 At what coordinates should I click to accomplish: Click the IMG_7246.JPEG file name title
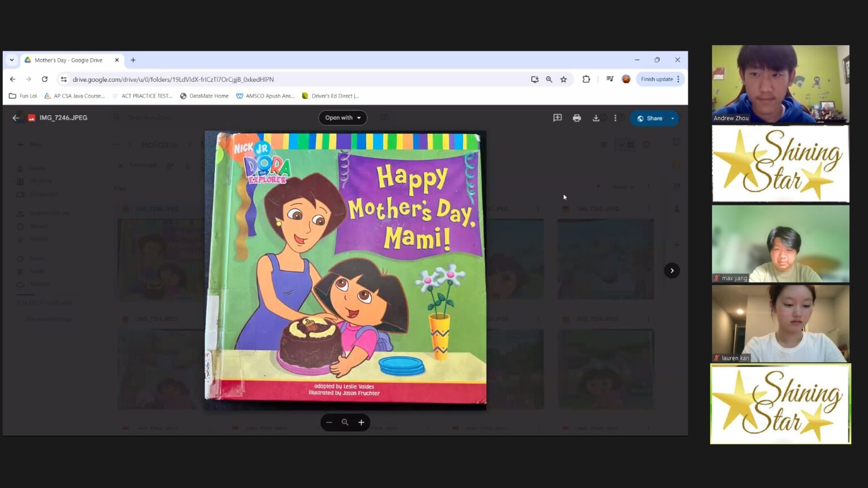(x=63, y=118)
